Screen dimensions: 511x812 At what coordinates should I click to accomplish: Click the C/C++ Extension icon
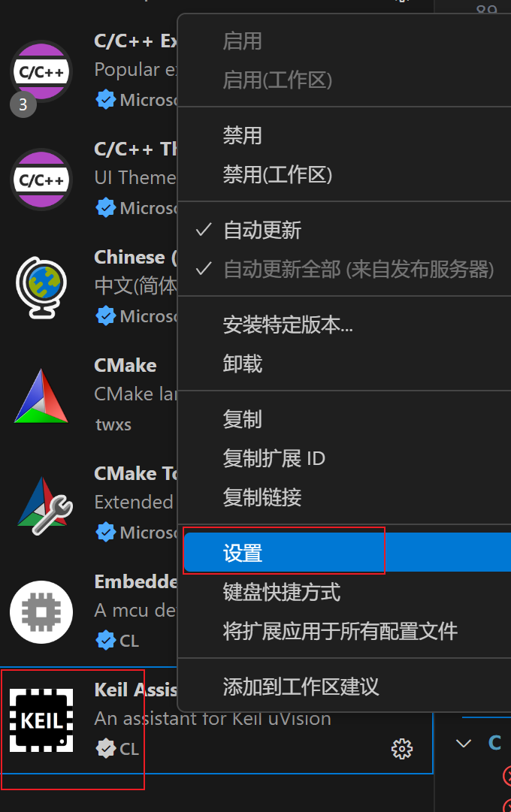pyautogui.click(x=41, y=71)
